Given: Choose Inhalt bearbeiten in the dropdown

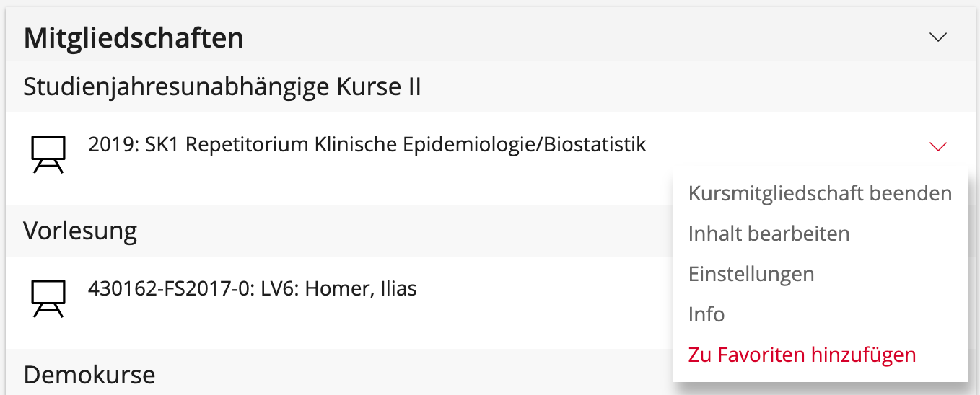Looking at the screenshot, I should (x=769, y=234).
